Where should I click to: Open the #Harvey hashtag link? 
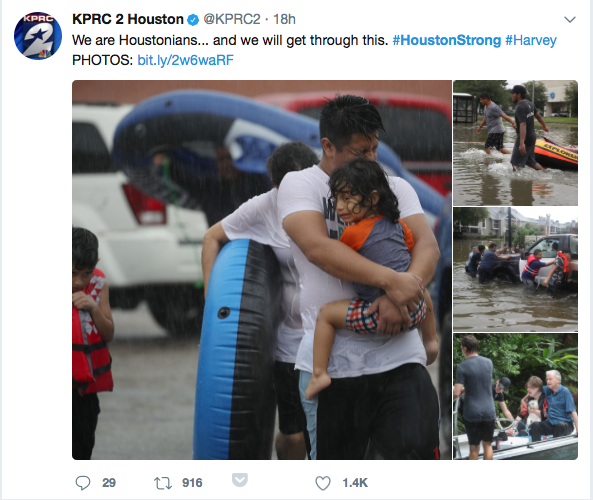(531, 40)
